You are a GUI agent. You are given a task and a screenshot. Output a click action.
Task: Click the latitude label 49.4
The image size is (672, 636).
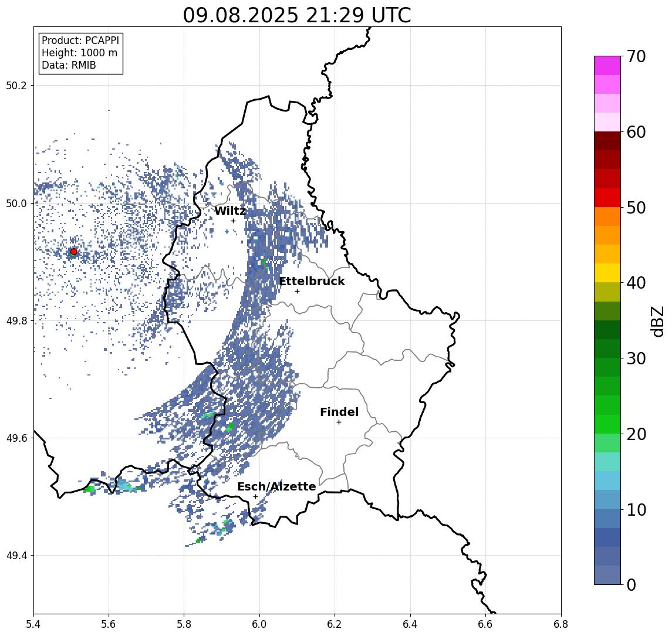(x=16, y=556)
